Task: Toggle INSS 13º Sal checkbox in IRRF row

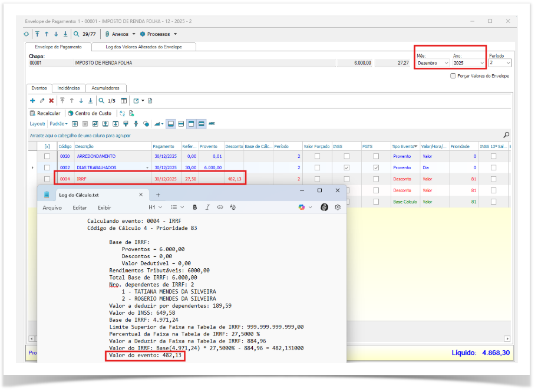Action: [493, 179]
